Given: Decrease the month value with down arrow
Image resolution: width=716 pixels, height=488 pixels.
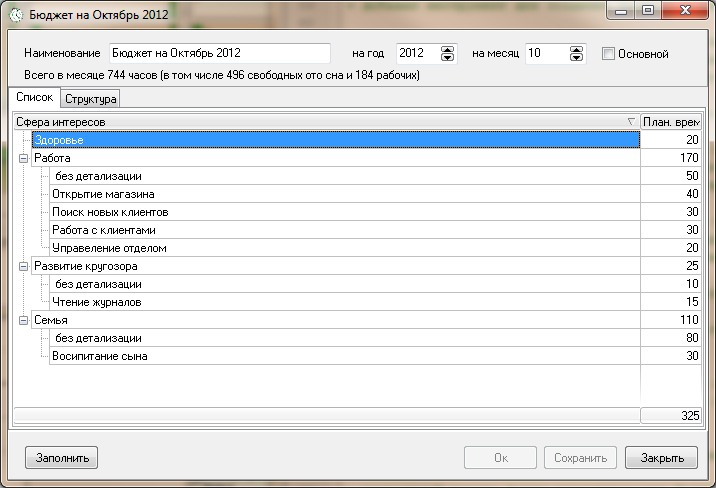Looking at the screenshot, I should click(x=577, y=58).
